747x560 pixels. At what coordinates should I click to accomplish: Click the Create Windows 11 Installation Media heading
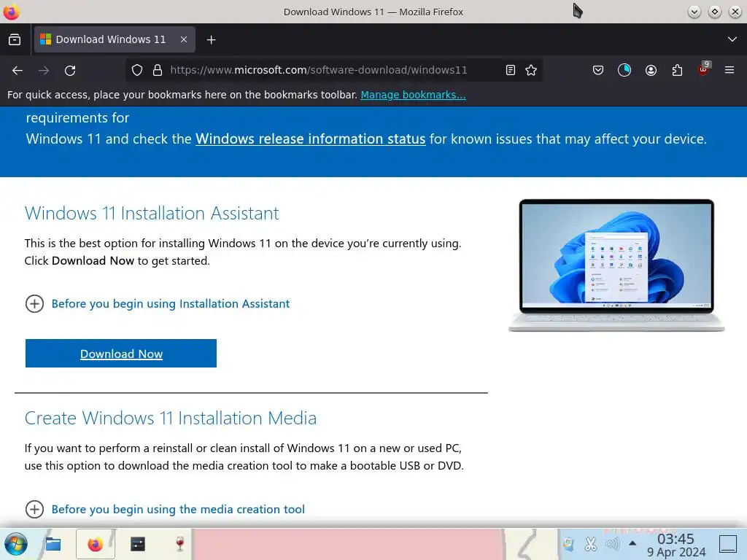[x=171, y=418]
